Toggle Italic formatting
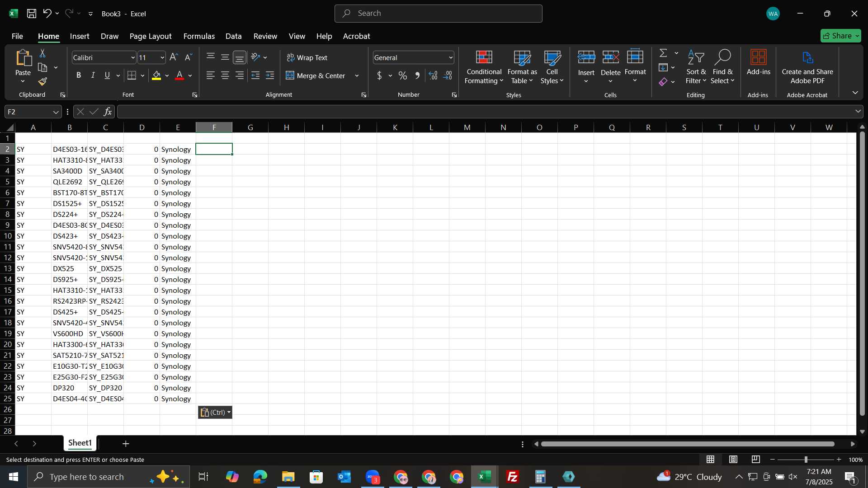The height and width of the screenshot is (488, 868). (x=93, y=75)
